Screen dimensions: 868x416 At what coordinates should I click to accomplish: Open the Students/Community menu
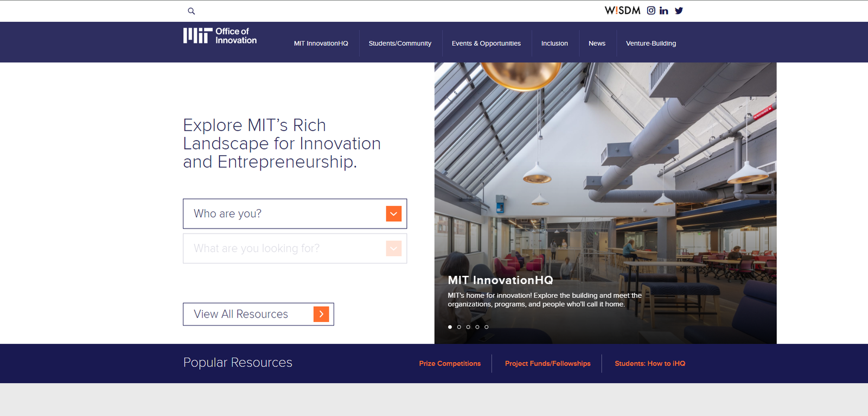400,43
